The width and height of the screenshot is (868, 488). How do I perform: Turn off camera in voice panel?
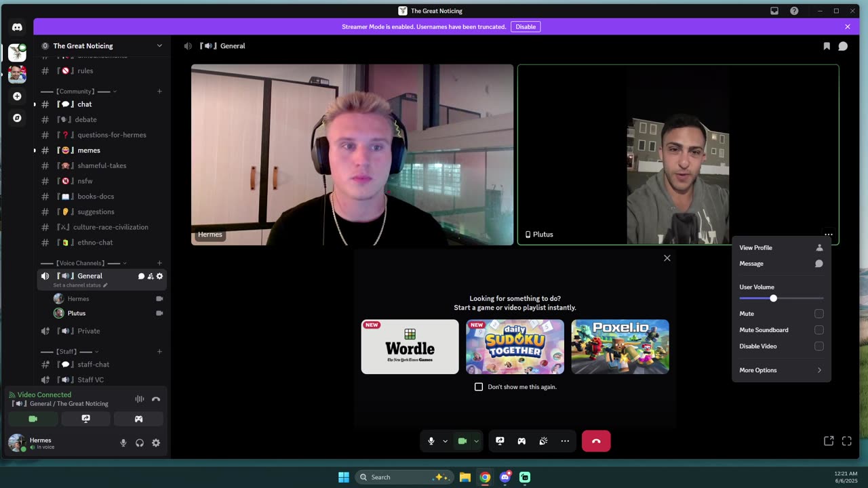tap(33, 419)
